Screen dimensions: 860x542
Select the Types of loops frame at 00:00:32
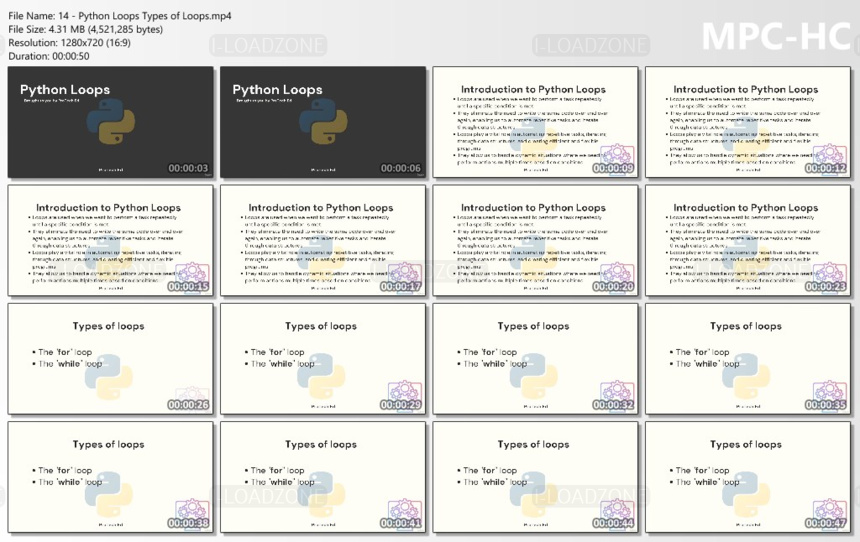(x=535, y=359)
